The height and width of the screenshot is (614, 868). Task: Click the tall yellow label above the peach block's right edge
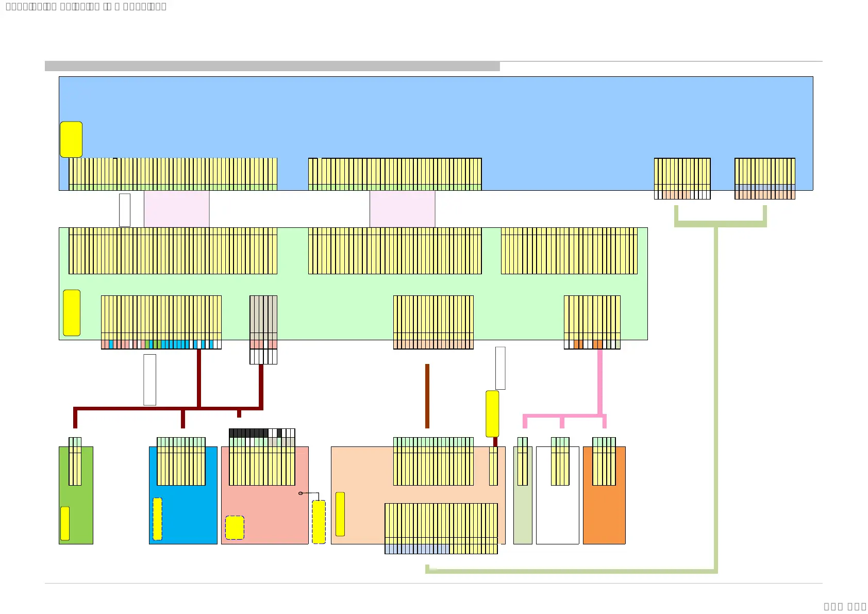[492, 413]
